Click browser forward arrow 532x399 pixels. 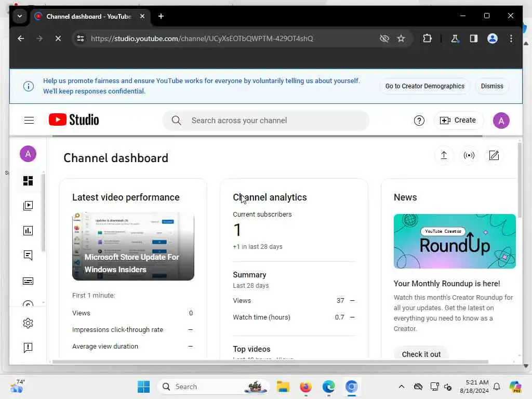tap(39, 38)
